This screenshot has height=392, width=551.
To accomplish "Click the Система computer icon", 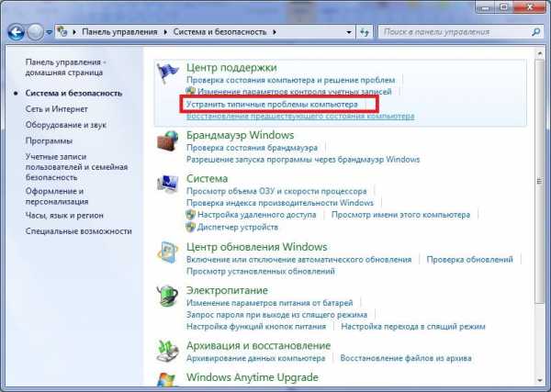I will (168, 184).
